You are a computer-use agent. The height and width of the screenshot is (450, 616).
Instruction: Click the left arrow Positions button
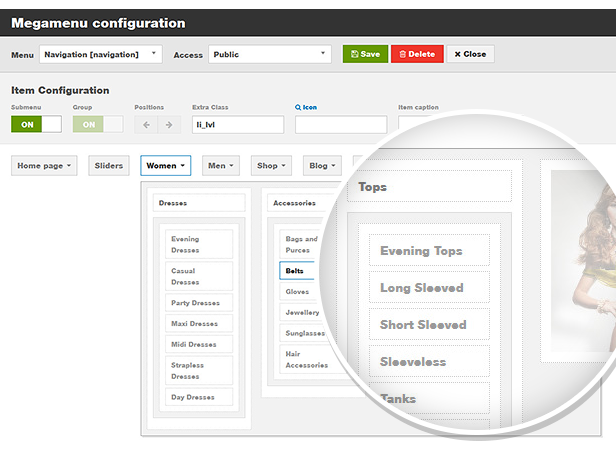pyautogui.click(x=146, y=125)
